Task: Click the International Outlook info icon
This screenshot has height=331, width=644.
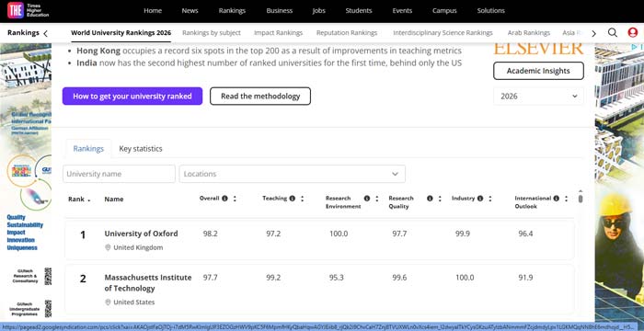Action: [x=556, y=199]
